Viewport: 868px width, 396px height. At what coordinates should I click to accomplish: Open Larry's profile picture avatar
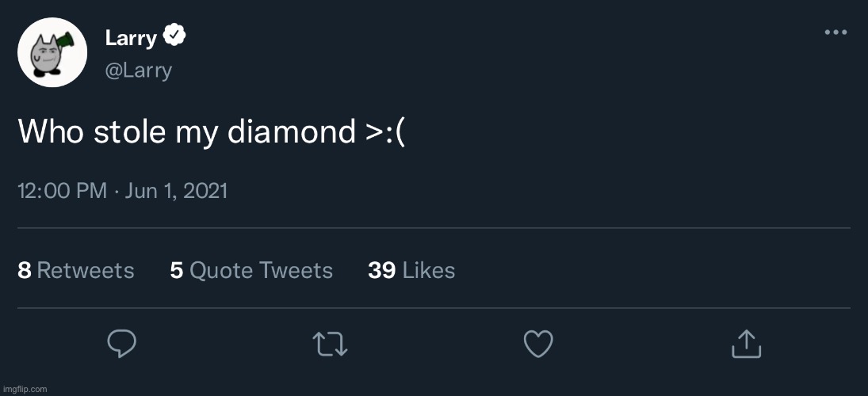52,52
